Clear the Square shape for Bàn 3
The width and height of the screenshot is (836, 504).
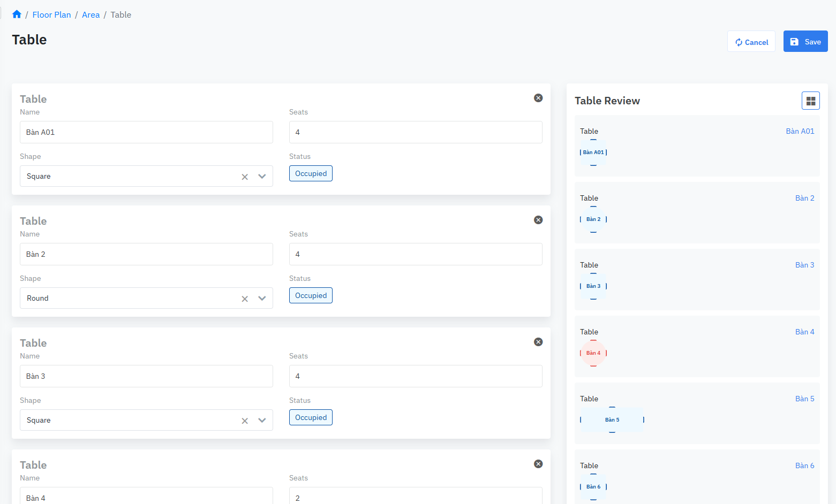point(245,421)
